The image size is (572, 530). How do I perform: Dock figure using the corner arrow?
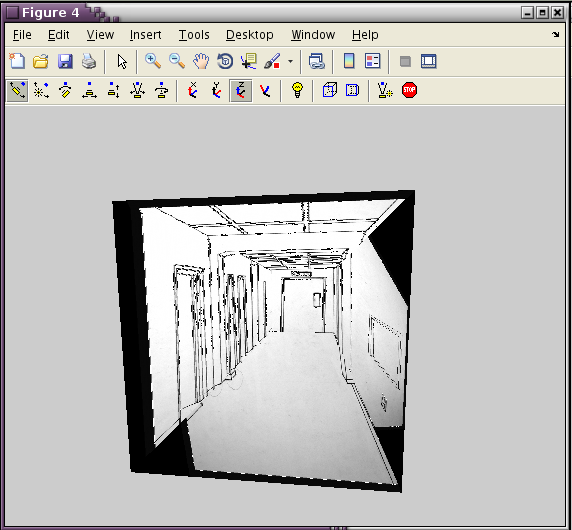[555, 35]
